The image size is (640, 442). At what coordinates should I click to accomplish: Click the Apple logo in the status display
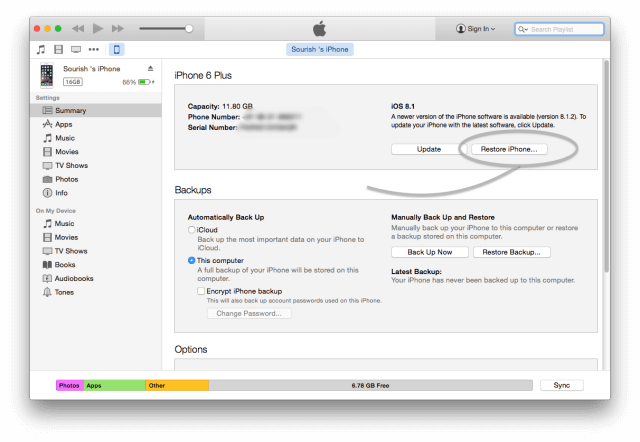click(x=320, y=29)
